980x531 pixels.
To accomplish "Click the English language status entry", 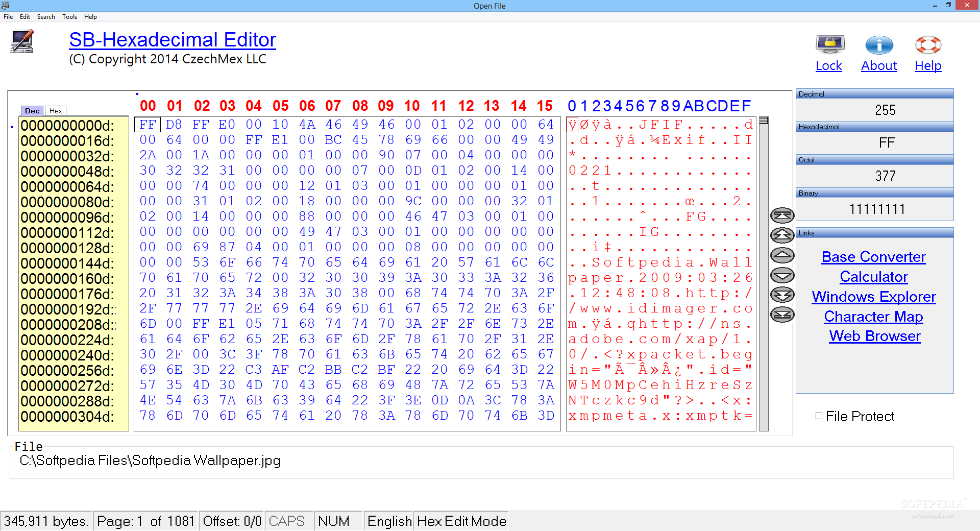I will [389, 521].
